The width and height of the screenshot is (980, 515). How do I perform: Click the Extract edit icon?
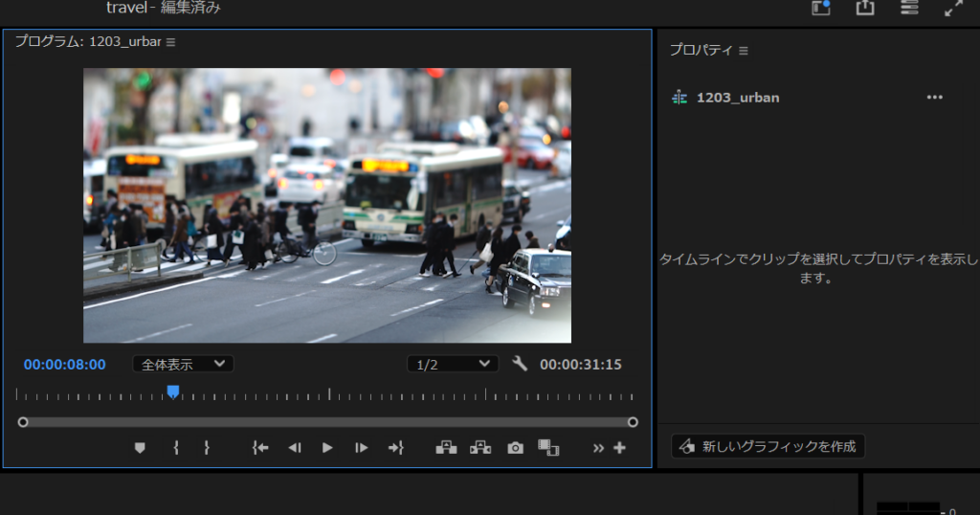[479, 447]
